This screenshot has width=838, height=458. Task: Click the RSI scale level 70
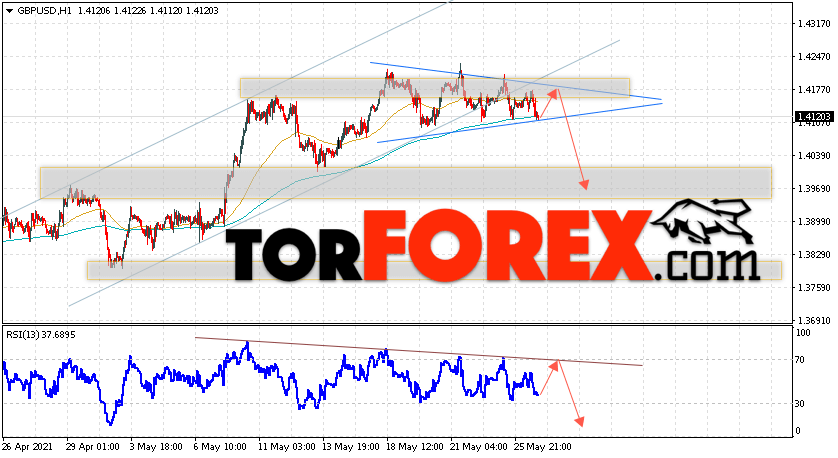click(800, 360)
